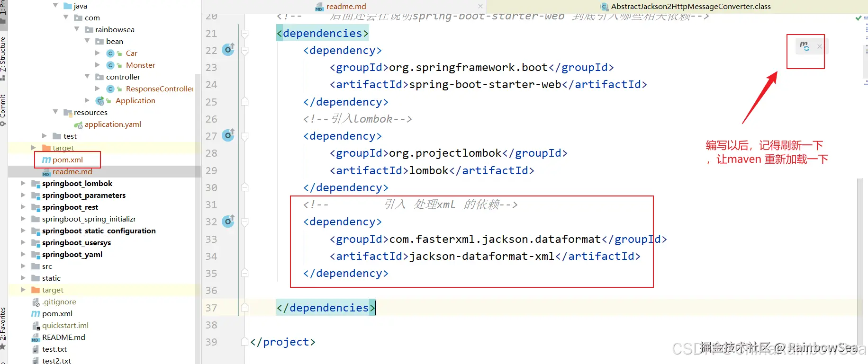Click the Maven reload changes icon

805,46
